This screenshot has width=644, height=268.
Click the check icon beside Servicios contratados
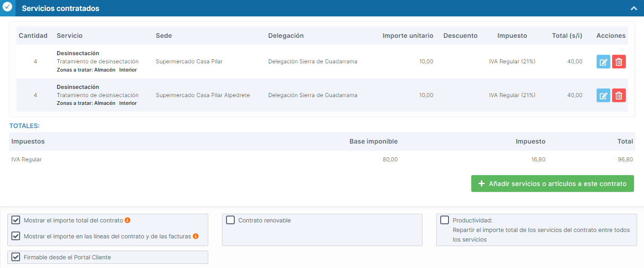[x=7, y=7]
